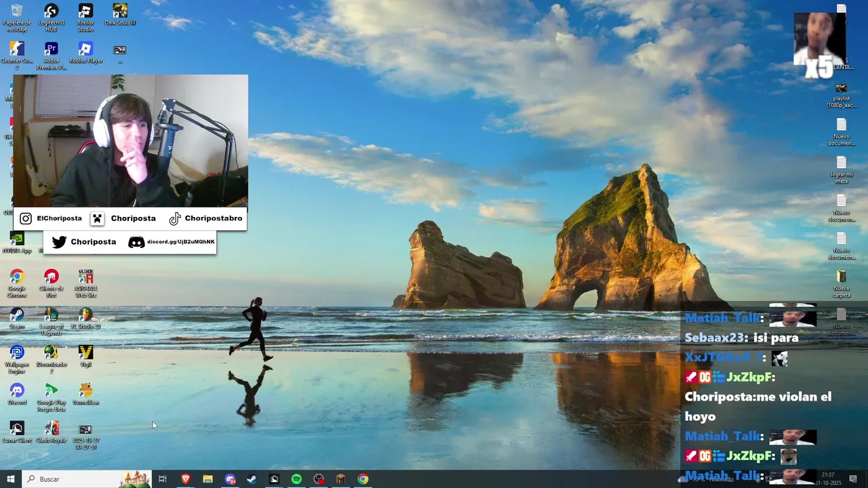This screenshot has width=868, height=488.
Task: Launch Logitech G HUB from the desktop
Action: click(x=51, y=18)
